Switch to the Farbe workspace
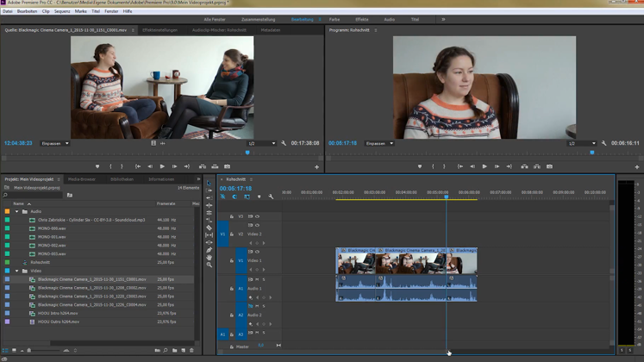Viewport: 644px width, 362px height. [335, 18]
